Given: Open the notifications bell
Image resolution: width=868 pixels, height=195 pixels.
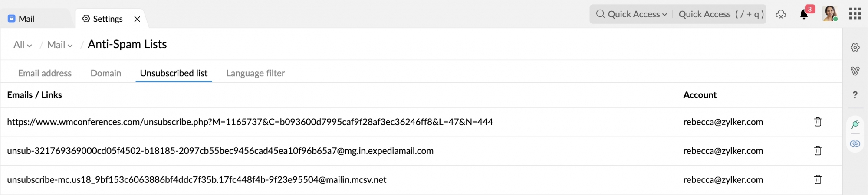Looking at the screenshot, I should (x=804, y=14).
